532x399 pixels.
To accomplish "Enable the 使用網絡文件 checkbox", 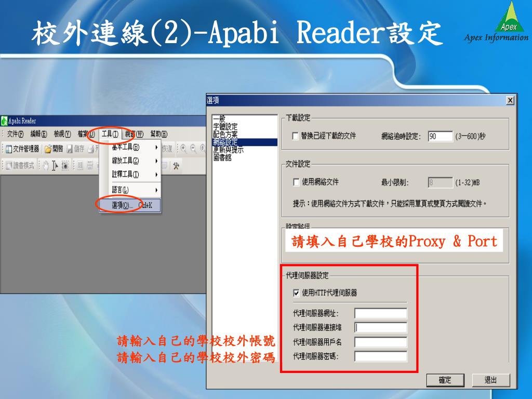I will click(x=296, y=182).
